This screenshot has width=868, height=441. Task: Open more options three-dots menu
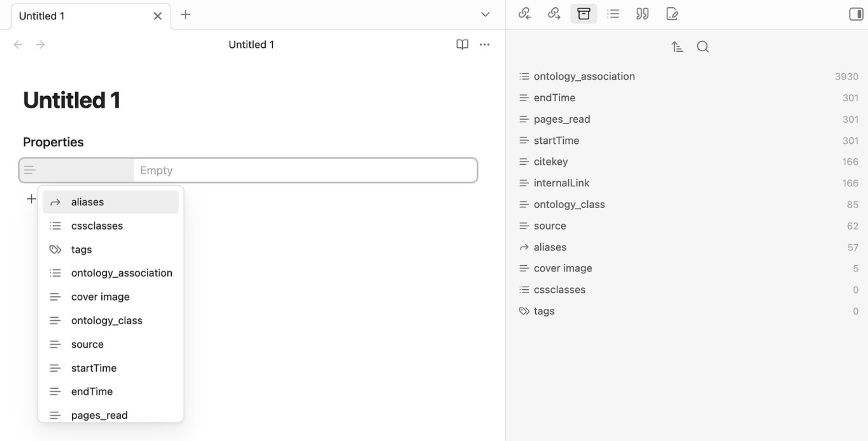(x=484, y=45)
